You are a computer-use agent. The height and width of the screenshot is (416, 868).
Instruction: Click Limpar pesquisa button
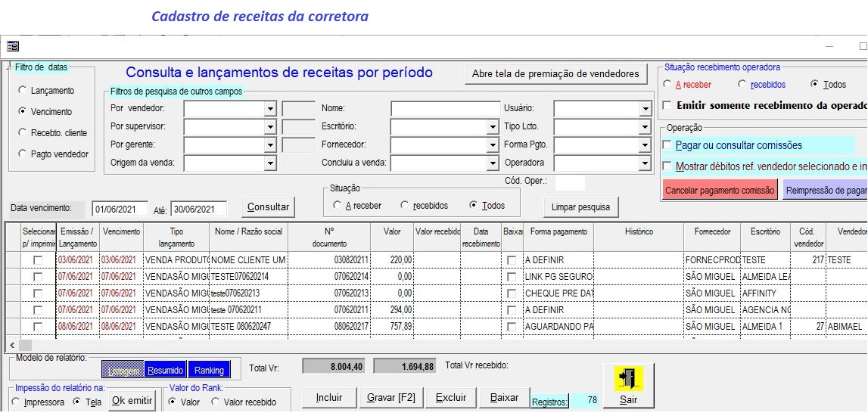coord(580,207)
